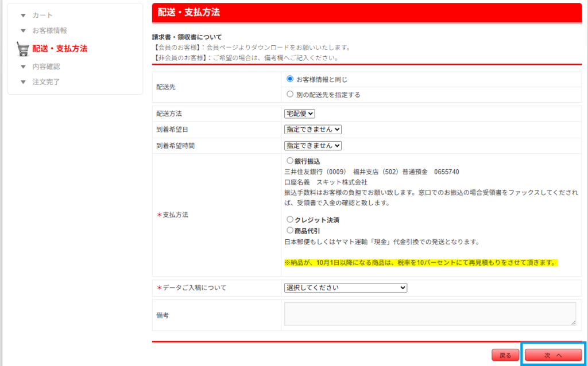588x366 pixels.
Task: Click the 配送・支払方法 step in sidebar
Action: point(60,49)
